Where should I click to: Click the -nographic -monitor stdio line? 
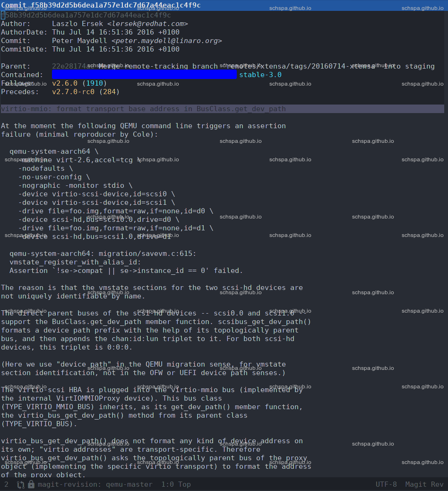(76, 185)
